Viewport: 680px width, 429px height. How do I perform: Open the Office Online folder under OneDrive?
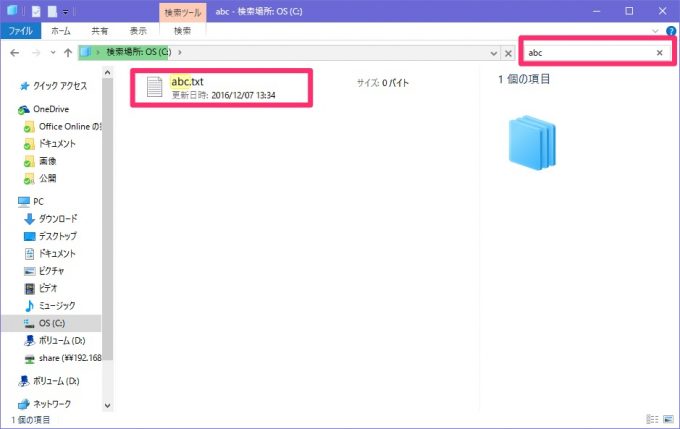point(69,127)
